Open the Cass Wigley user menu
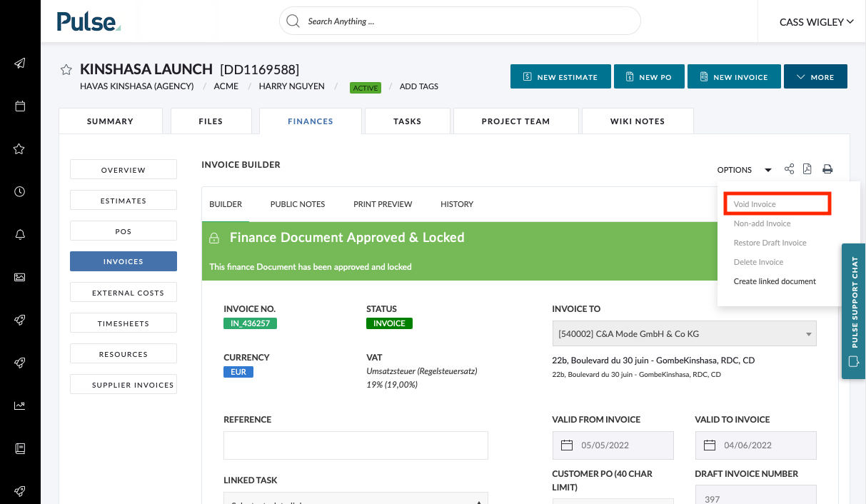 coord(817,22)
